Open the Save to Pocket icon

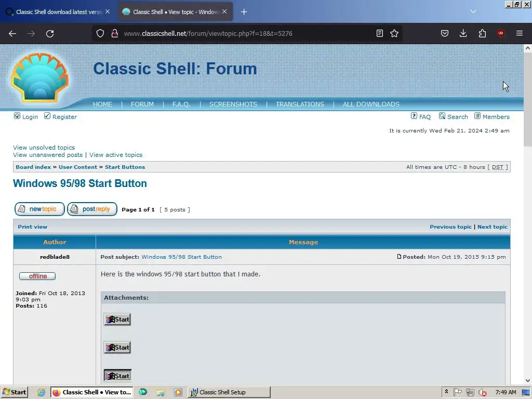pos(445,33)
